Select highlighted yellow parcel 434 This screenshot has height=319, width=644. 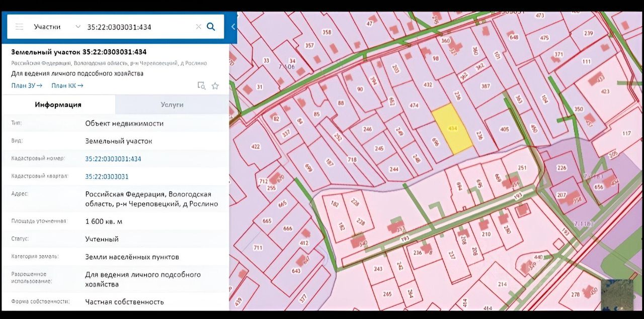click(453, 129)
